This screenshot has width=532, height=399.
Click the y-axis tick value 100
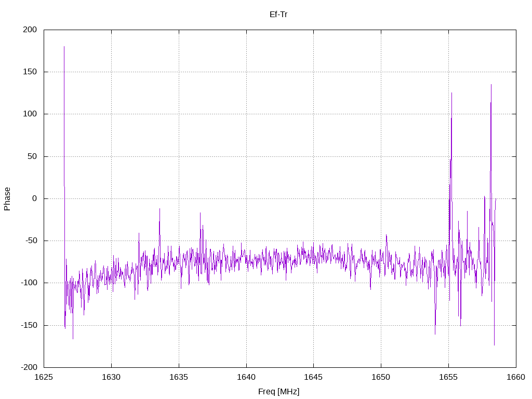[x=30, y=114]
